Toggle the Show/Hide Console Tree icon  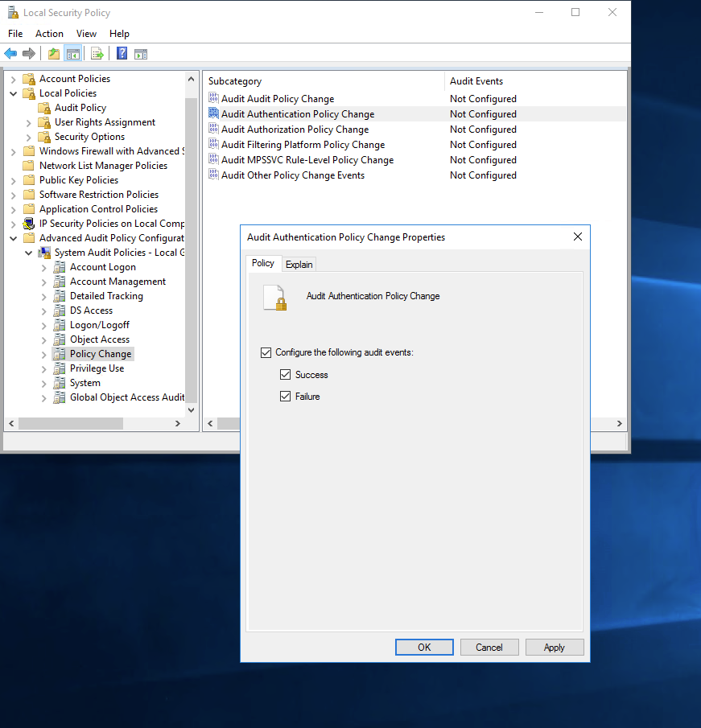72,53
